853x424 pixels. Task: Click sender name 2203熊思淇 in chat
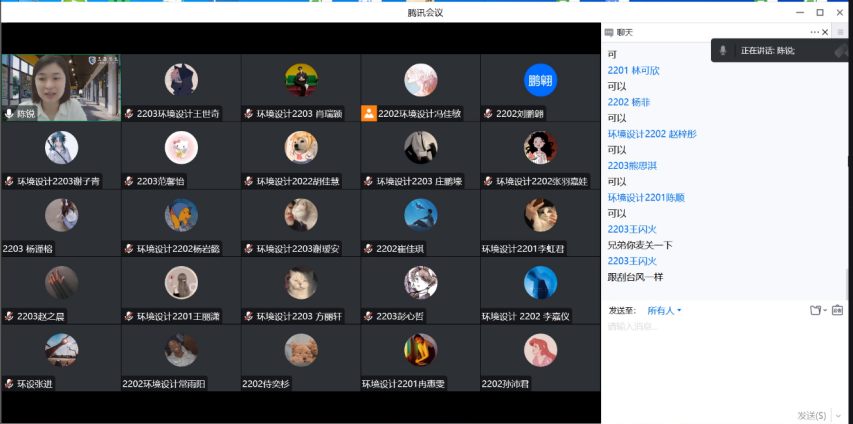tap(632, 165)
